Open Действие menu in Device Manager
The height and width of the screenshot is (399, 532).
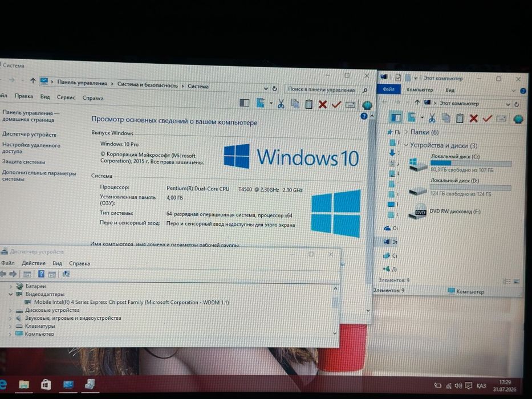(34, 263)
